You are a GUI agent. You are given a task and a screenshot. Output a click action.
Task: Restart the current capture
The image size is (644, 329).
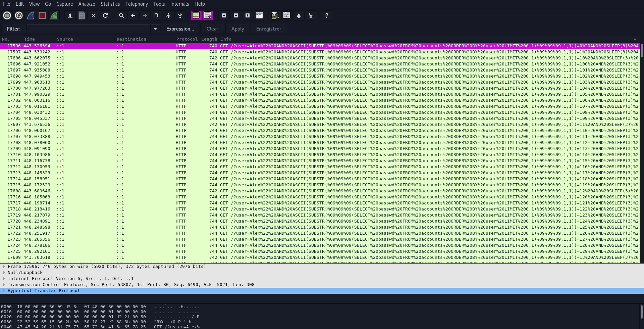click(x=54, y=15)
